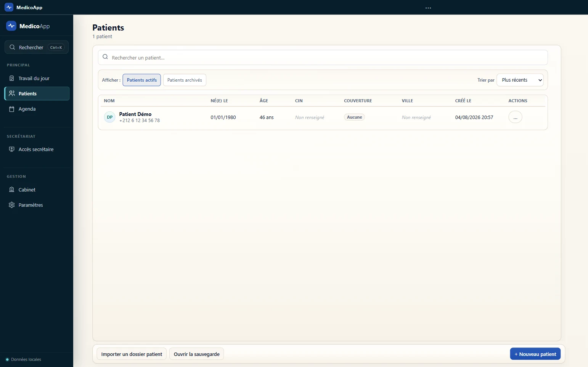The height and width of the screenshot is (367, 588).
Task: Open the Agenda page
Action: tap(37, 109)
